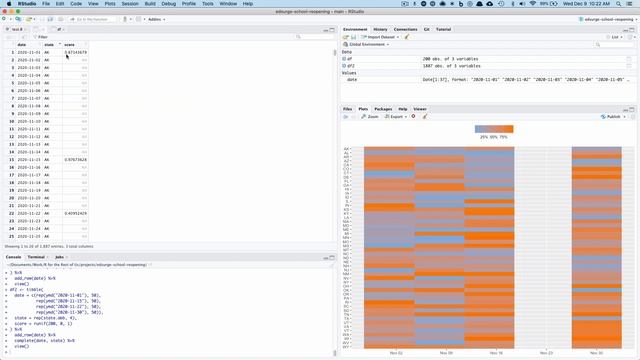
Task: Expand the df object disclosure icon
Action: tap(344, 59)
